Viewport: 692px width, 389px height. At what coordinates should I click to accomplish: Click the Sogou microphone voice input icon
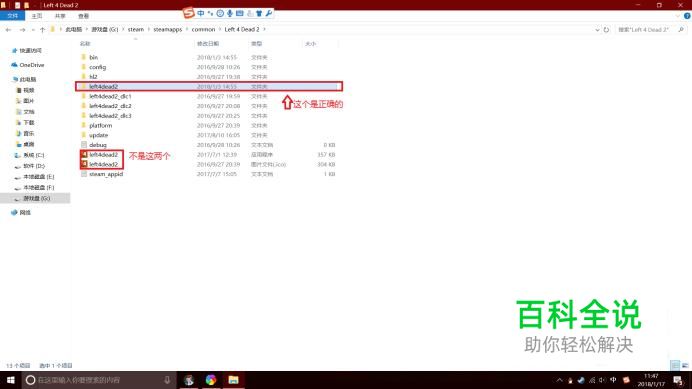[229, 13]
